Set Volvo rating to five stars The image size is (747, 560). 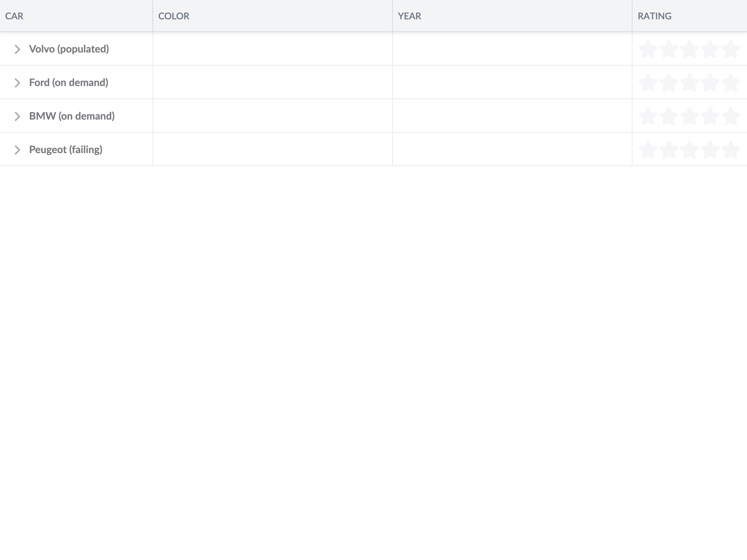[x=731, y=49]
